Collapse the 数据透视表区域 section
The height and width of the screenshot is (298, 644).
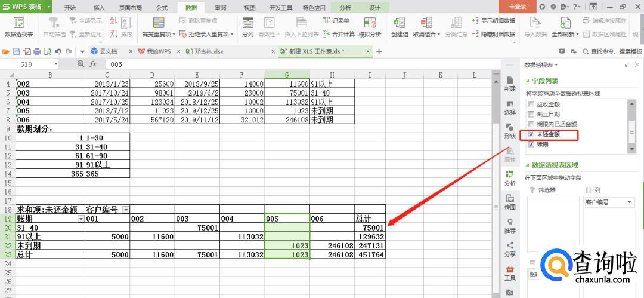[x=527, y=165]
